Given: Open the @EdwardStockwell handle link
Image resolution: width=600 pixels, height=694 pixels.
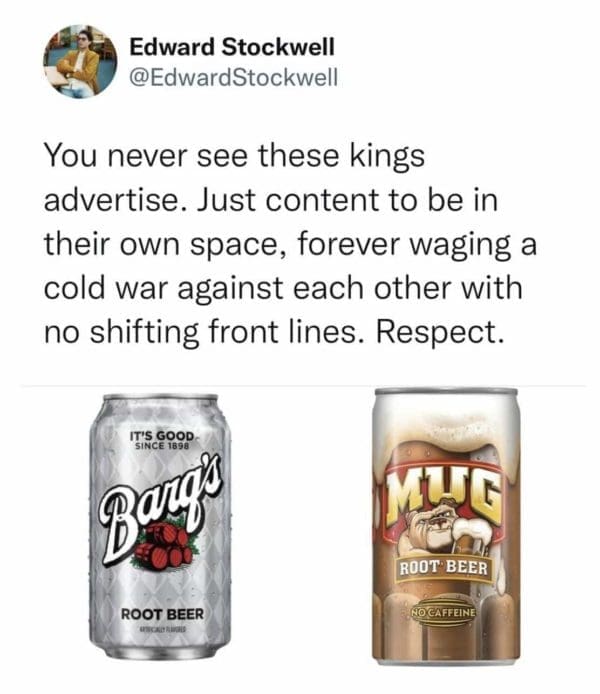Looking at the screenshot, I should [x=233, y=77].
